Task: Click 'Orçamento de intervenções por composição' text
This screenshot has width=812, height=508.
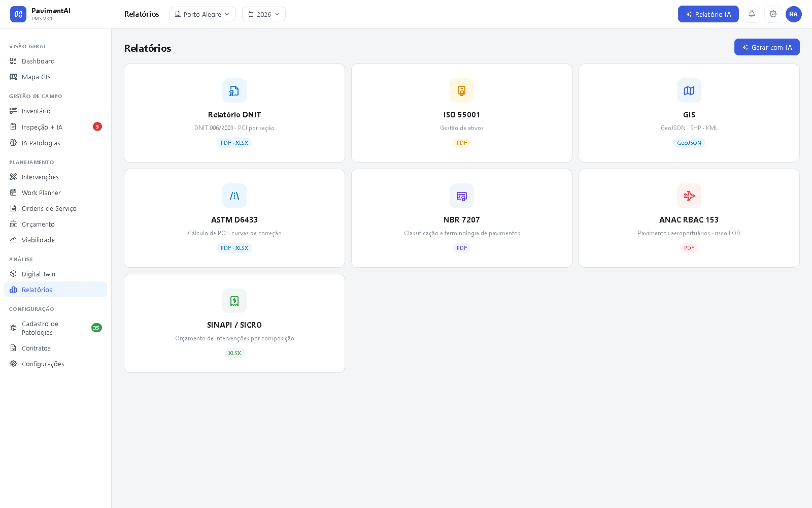Action: point(234,338)
